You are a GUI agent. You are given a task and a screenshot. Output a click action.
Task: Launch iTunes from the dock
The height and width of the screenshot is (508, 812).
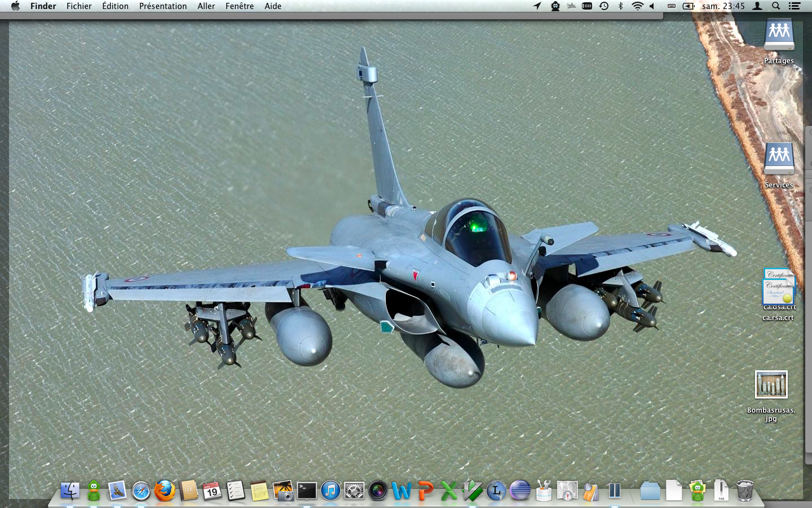coord(330,491)
